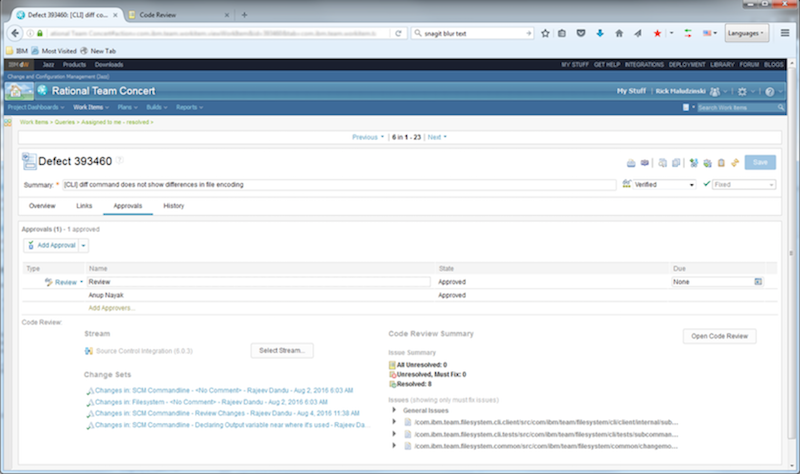Image resolution: width=800 pixels, height=474 pixels.
Task: Click the Open Code Review button
Action: (719, 336)
